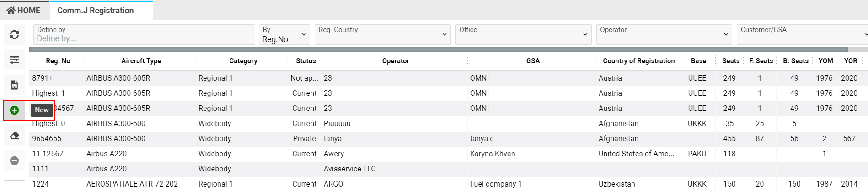
Task: Click the HOME tab house icon
Action: click(11, 10)
